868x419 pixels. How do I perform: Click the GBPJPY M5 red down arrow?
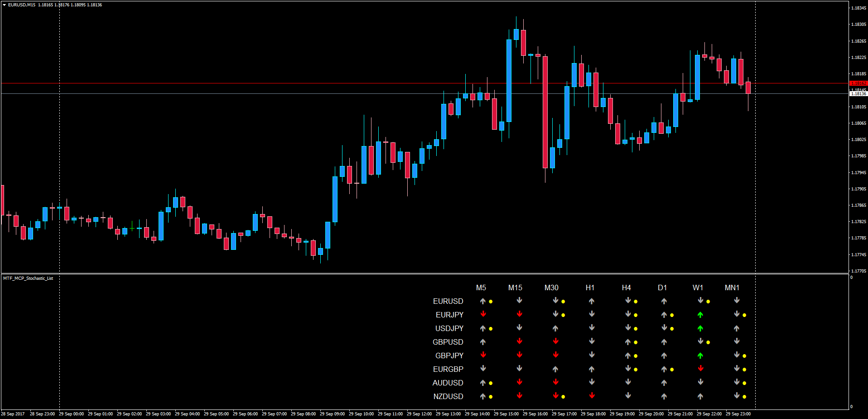point(483,355)
